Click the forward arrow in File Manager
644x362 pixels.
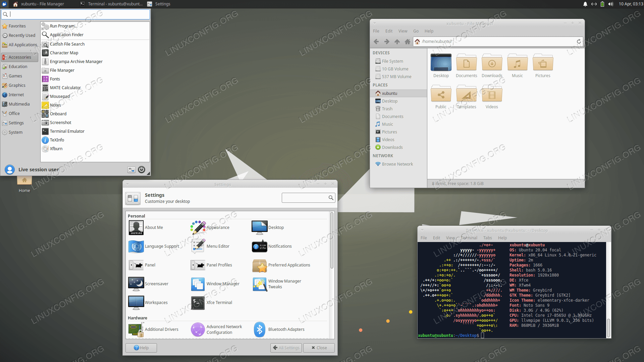[x=387, y=42]
